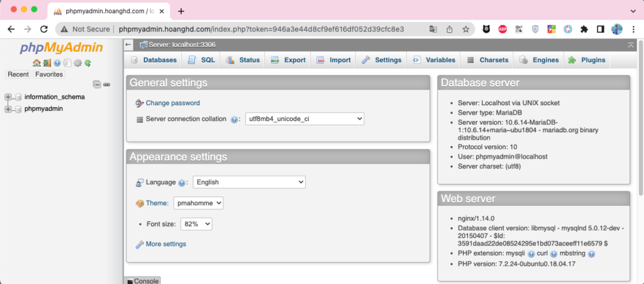Viewport: 644px width, 284px height.
Task: Open the Plugins tab
Action: [x=587, y=60]
